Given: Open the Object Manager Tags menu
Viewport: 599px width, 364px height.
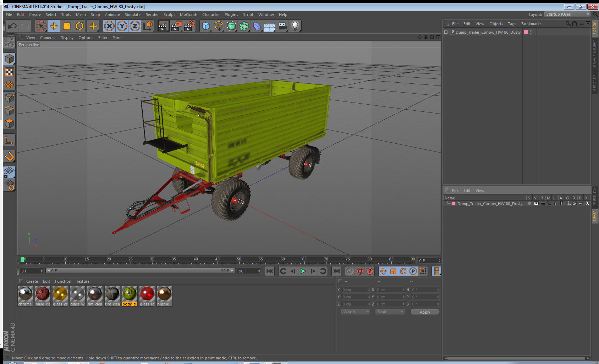Looking at the screenshot, I should [x=512, y=24].
